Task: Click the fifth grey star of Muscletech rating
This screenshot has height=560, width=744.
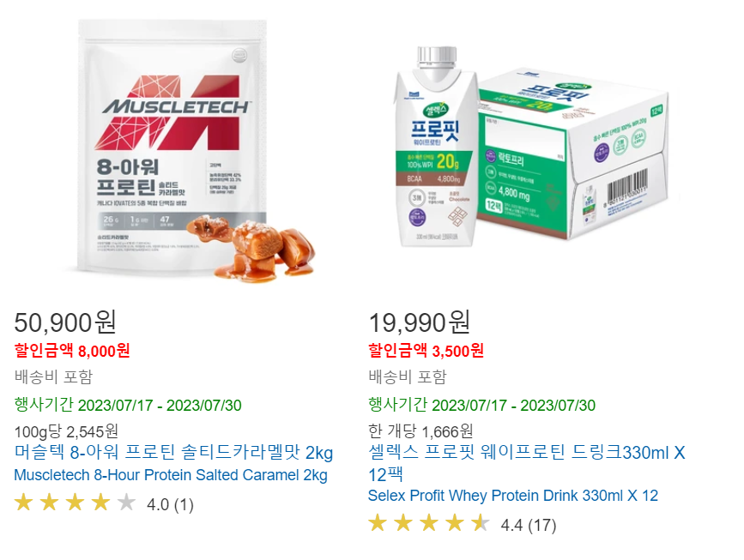Action: (126, 503)
